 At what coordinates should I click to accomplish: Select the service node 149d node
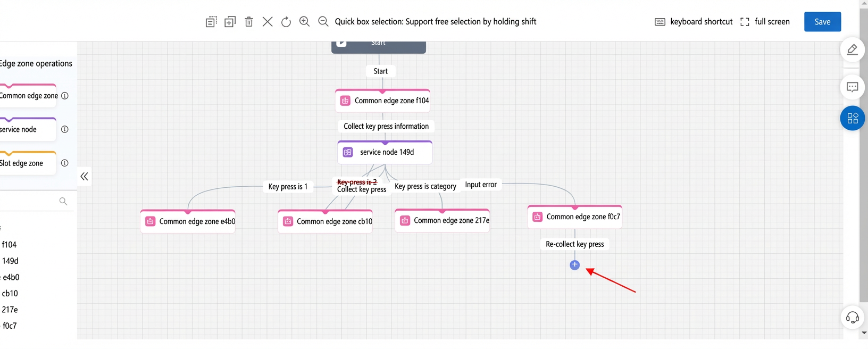385,152
